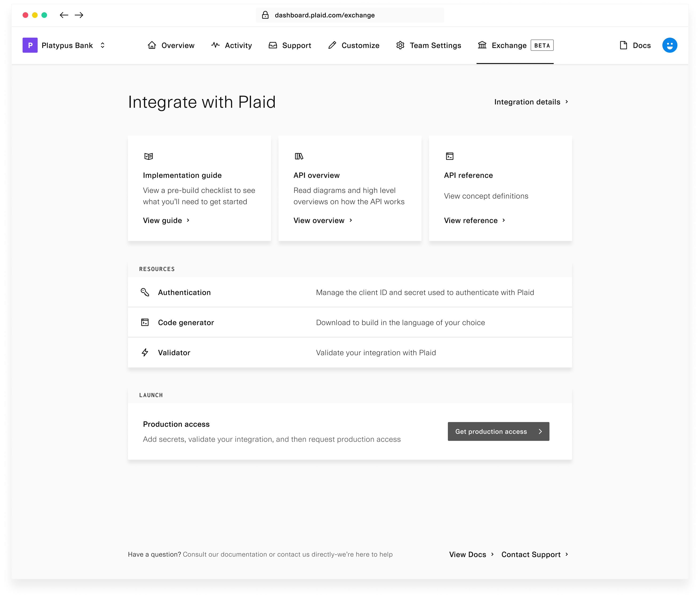Click the Validator lightning bolt icon
Screen dimensions: 700x598
coord(145,352)
